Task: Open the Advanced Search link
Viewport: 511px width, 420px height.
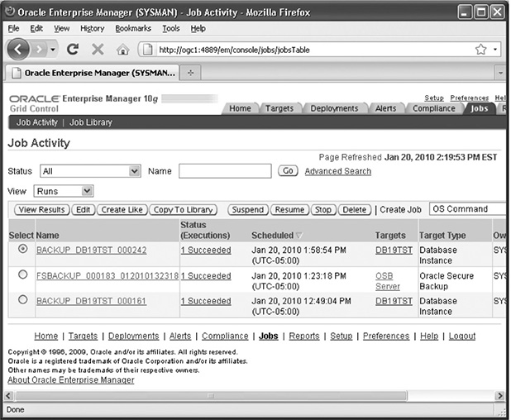Action: (337, 171)
